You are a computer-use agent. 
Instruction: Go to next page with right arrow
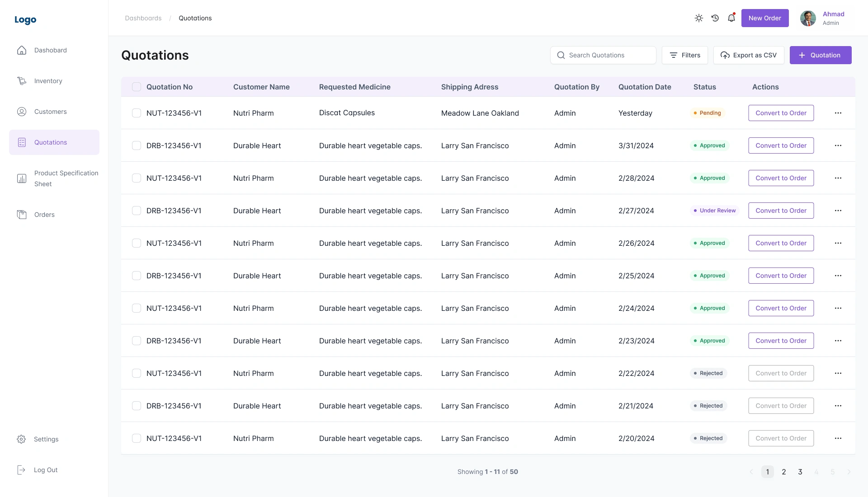(x=849, y=472)
